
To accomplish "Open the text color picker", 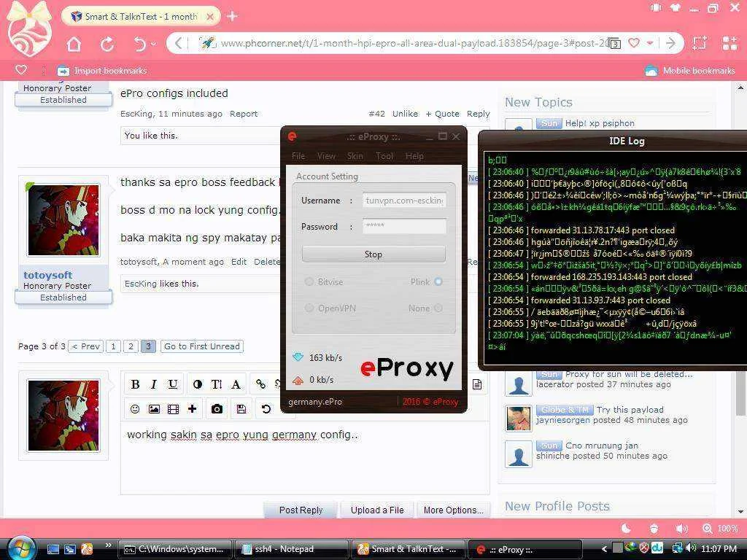I will click(197, 384).
